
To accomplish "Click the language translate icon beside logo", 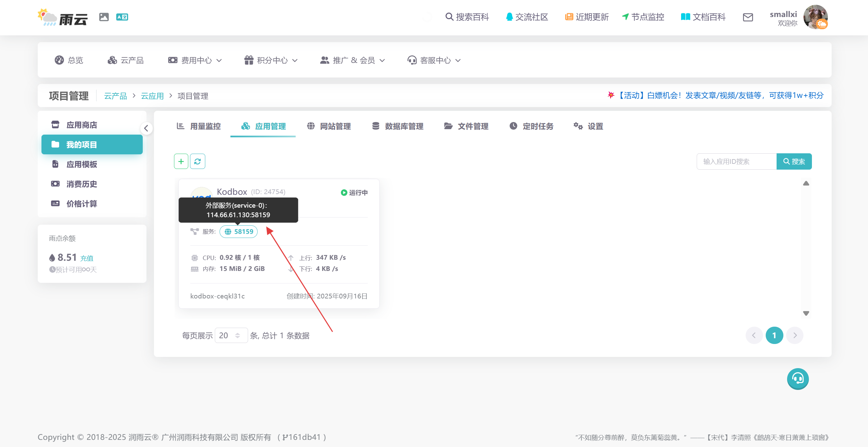I will click(x=122, y=17).
